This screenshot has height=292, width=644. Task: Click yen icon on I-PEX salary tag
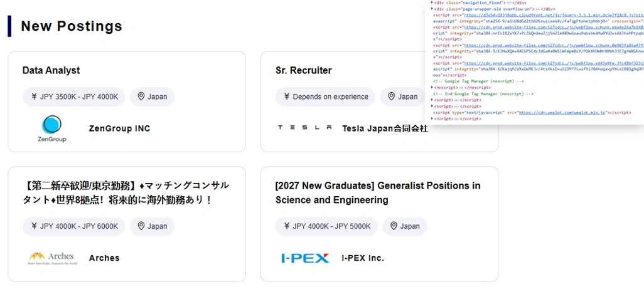coord(286,226)
